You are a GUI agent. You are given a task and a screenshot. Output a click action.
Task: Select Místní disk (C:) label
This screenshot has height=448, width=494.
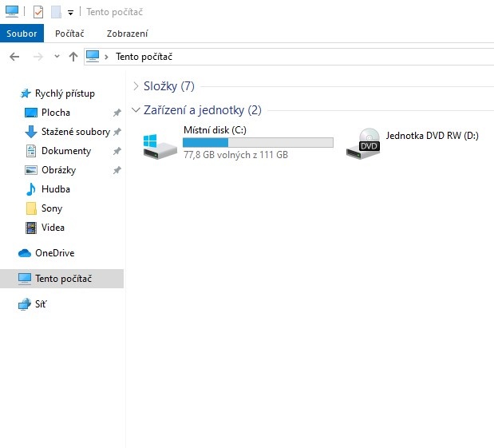click(x=215, y=130)
